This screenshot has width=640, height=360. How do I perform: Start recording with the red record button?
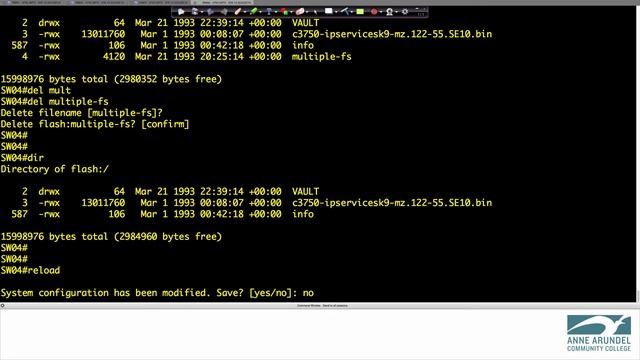[374, 12]
